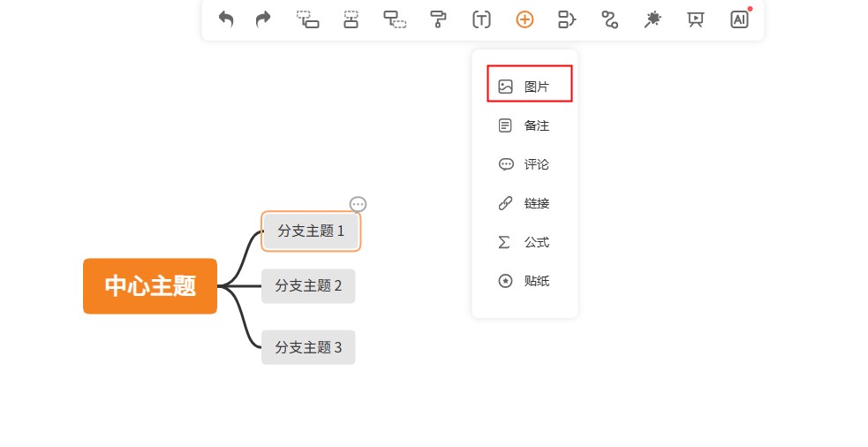868x447 pixels.
Task: Select 链接 in the insert menu
Action: tap(530, 203)
